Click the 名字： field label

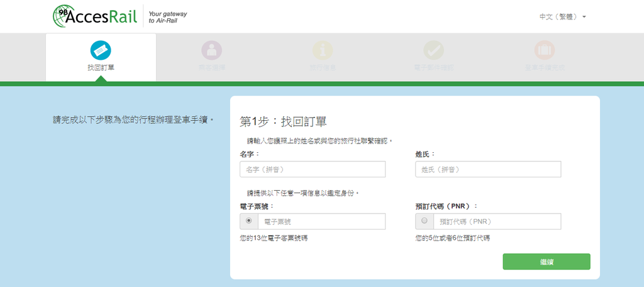(250, 154)
